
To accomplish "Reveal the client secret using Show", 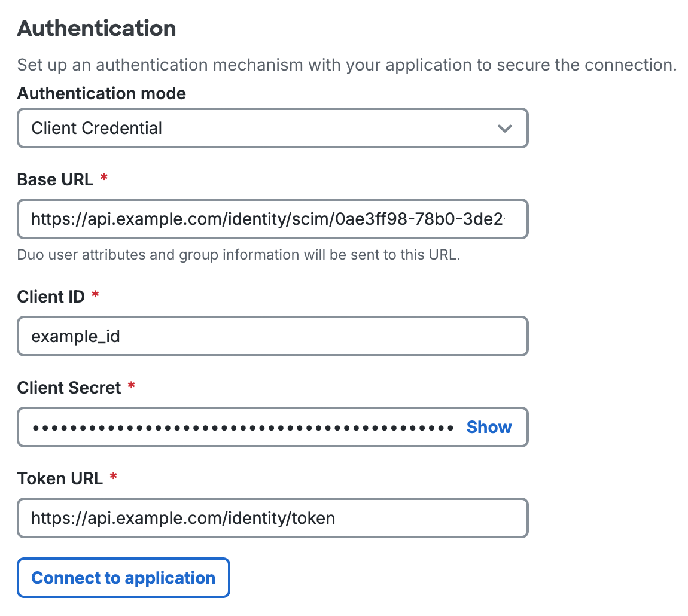I will 489,427.
